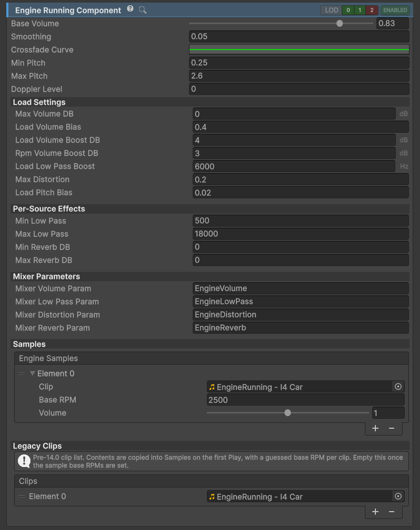This screenshot has height=530, width=420.
Task: Toggle LOD level 0
Action: coord(348,10)
